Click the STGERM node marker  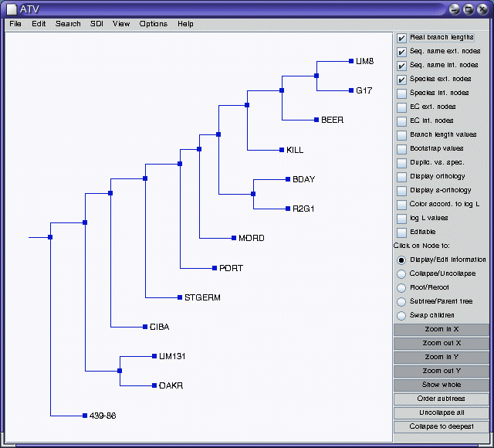coord(178,297)
